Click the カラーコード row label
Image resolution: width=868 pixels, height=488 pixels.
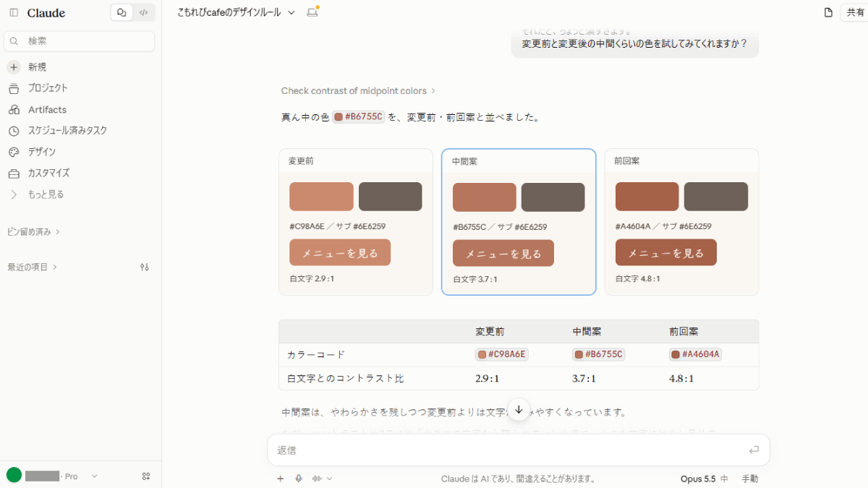coord(316,355)
